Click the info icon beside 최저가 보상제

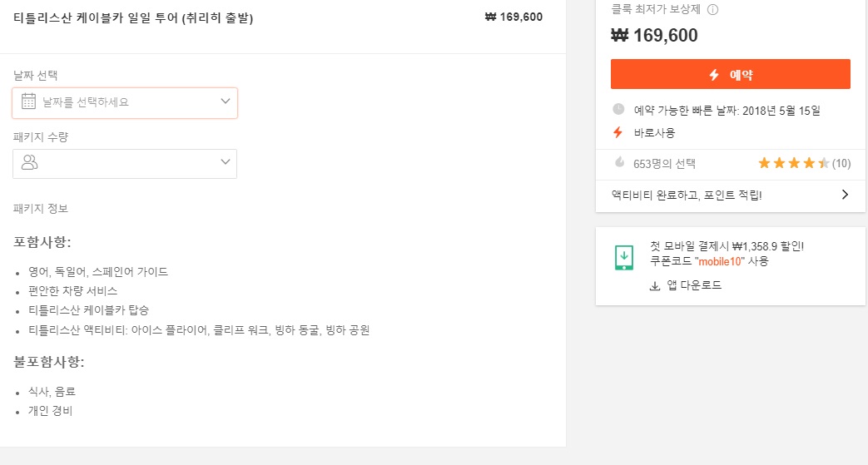pos(713,9)
